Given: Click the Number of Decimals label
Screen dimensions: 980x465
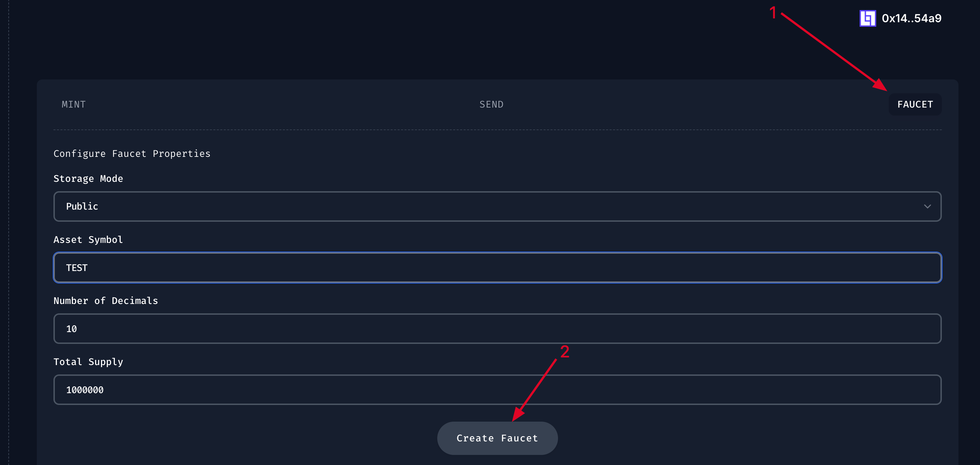Looking at the screenshot, I should pyautogui.click(x=106, y=301).
